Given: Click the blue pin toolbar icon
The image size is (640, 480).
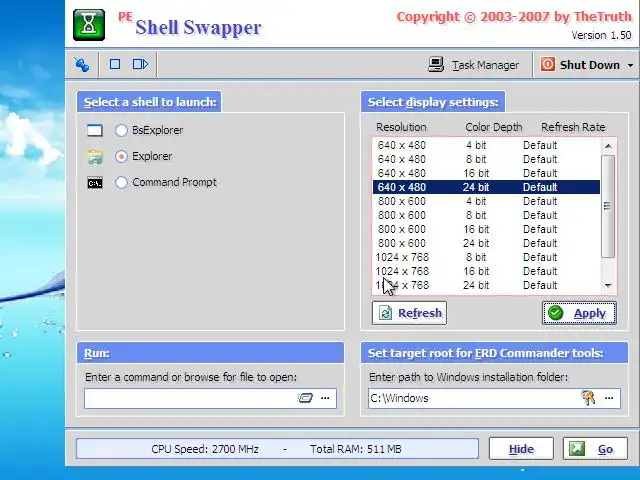Looking at the screenshot, I should (x=82, y=64).
